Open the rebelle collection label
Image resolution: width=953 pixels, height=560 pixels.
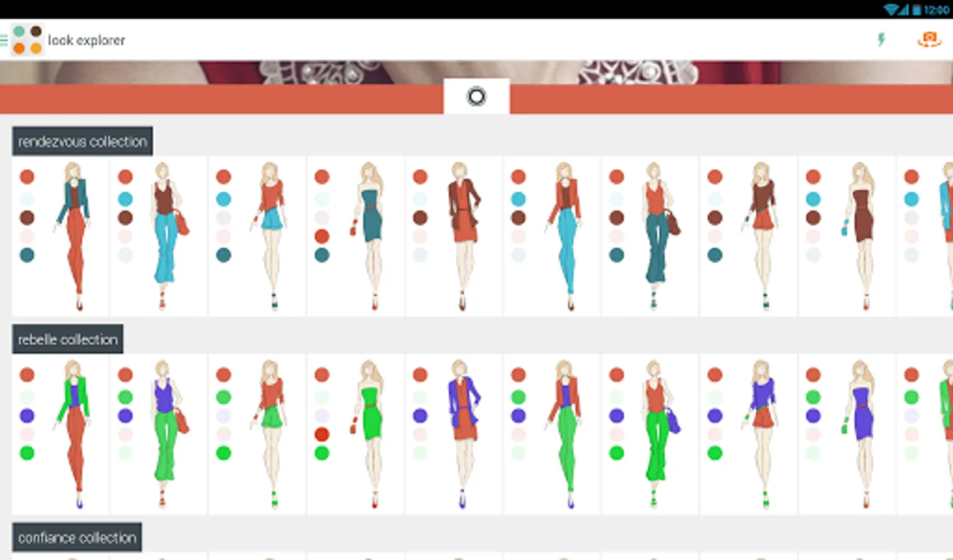coord(67,339)
